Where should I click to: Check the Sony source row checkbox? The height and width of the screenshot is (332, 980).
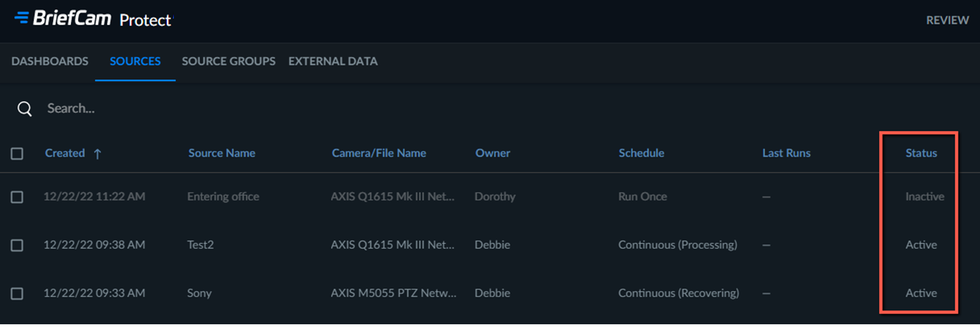(17, 293)
